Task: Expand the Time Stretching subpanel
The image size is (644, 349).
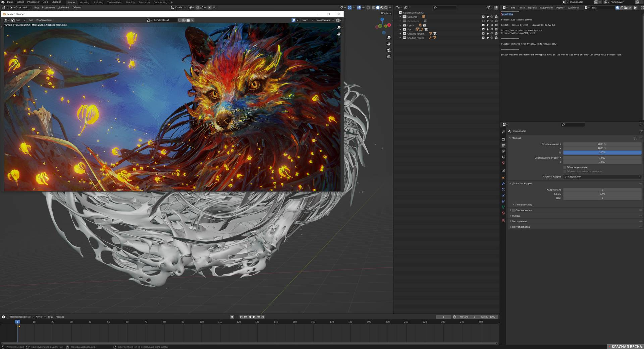Action: 523,205
